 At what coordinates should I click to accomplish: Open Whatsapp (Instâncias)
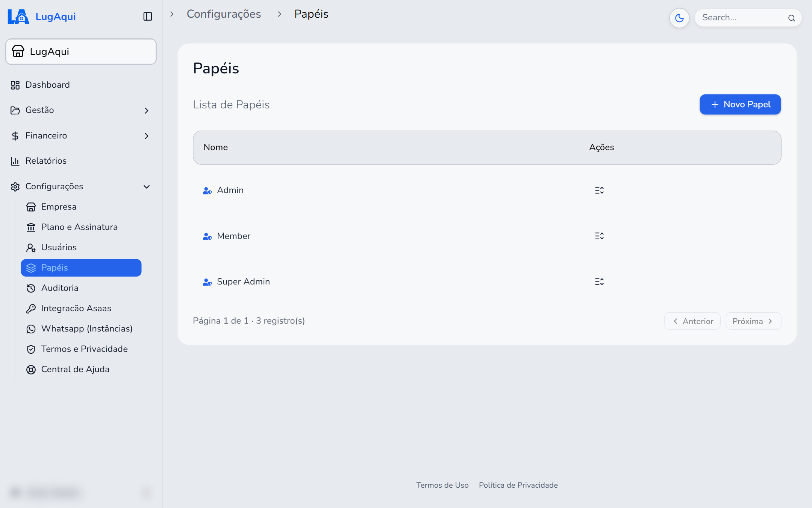pyautogui.click(x=81, y=329)
